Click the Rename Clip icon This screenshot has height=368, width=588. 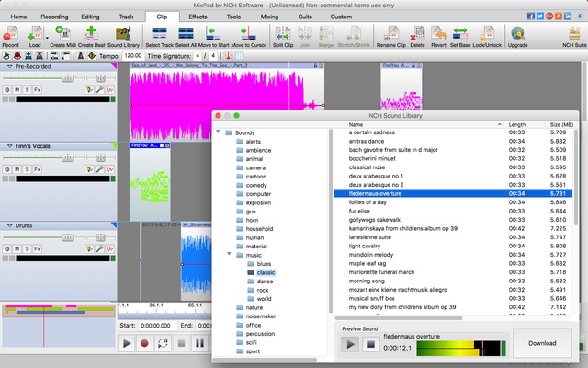[391, 37]
